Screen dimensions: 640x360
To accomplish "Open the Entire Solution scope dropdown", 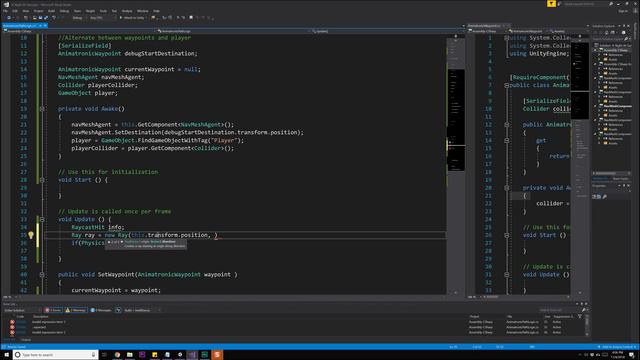I will pos(22,310).
